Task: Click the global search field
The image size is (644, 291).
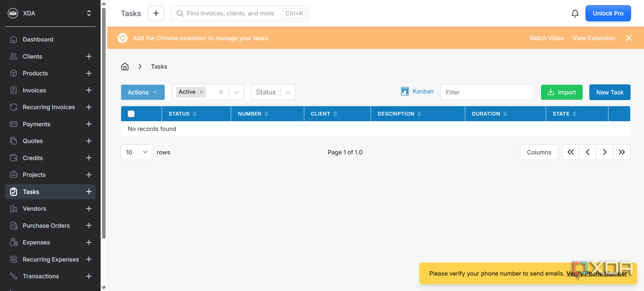Action: click(240, 13)
